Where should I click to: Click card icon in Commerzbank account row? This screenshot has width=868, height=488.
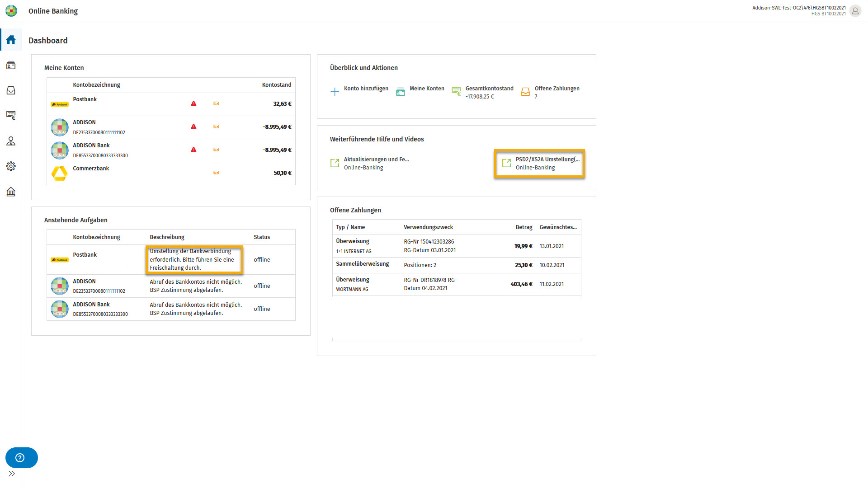[x=216, y=173]
